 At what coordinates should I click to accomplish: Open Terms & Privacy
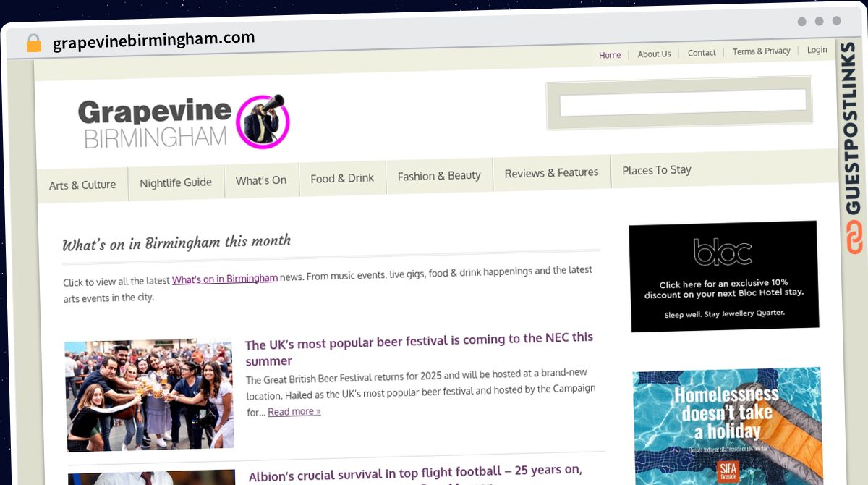click(x=761, y=51)
